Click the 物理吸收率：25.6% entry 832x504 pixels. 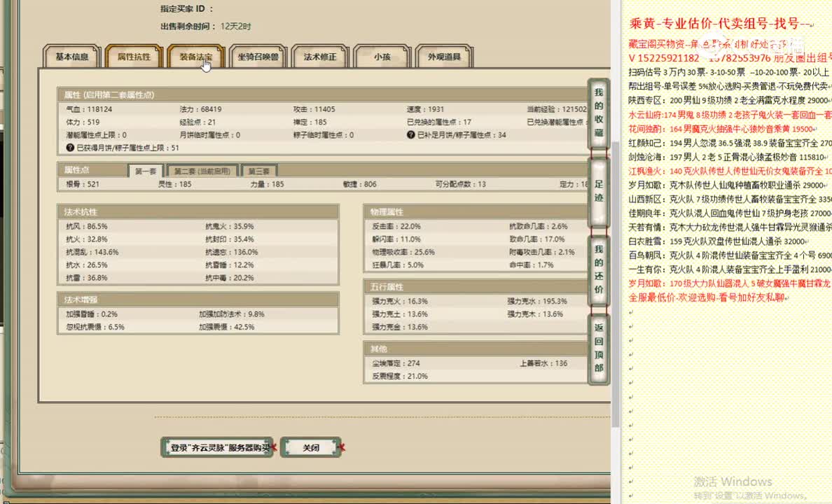(403, 252)
